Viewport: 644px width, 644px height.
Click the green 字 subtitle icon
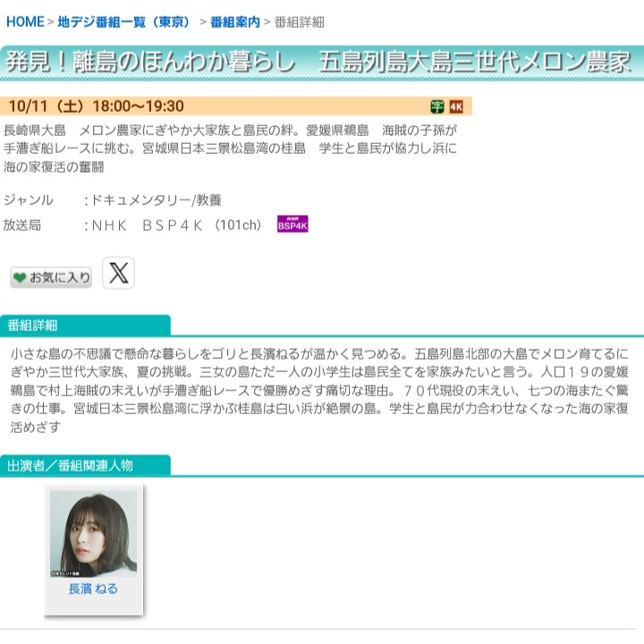click(437, 106)
